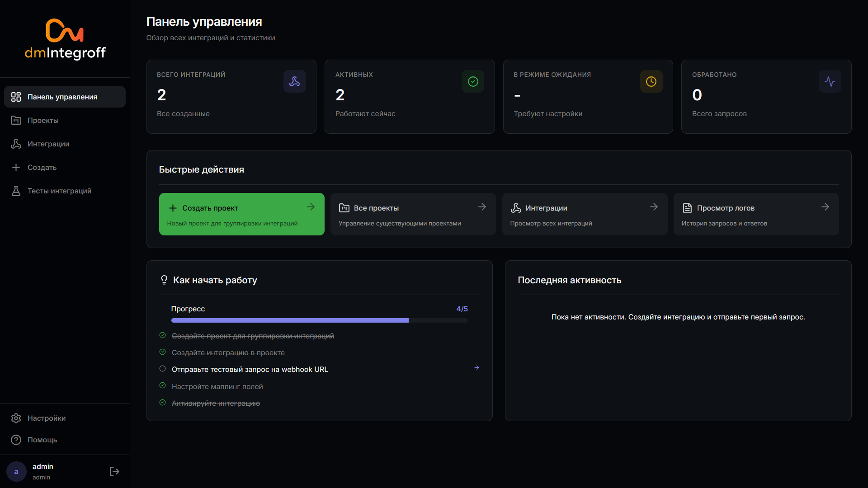Click the small arrow next to webhook URL step
This screenshot has width=868, height=488.
tap(476, 368)
